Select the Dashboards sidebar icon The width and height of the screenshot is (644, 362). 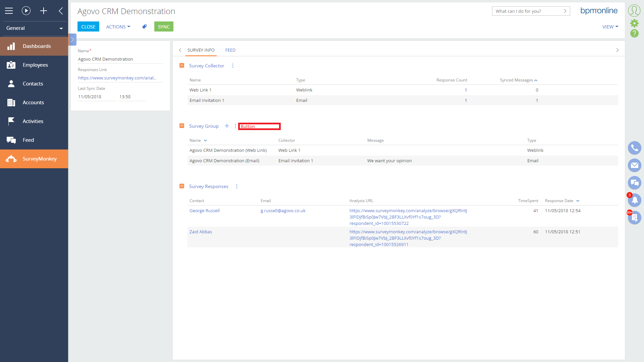point(34,46)
